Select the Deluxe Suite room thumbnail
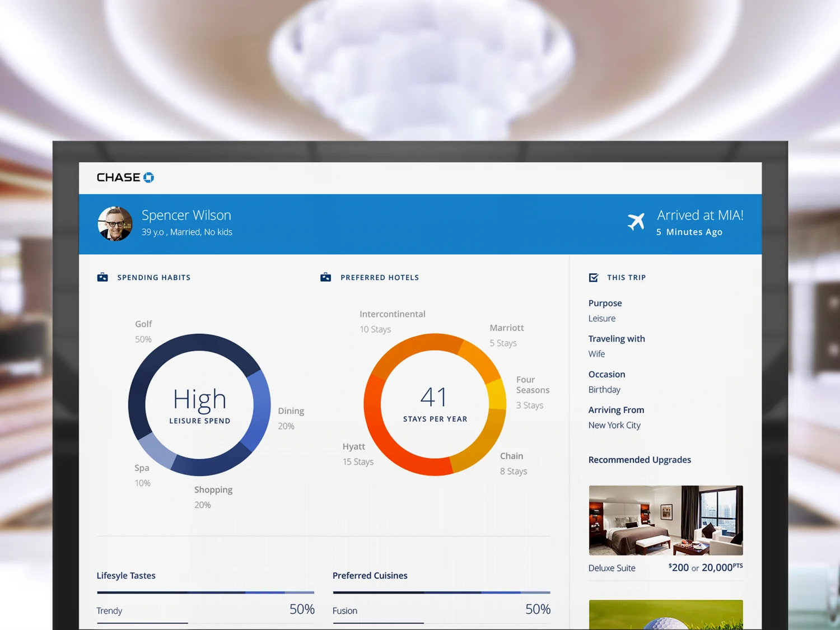The width and height of the screenshot is (840, 630). click(666, 520)
